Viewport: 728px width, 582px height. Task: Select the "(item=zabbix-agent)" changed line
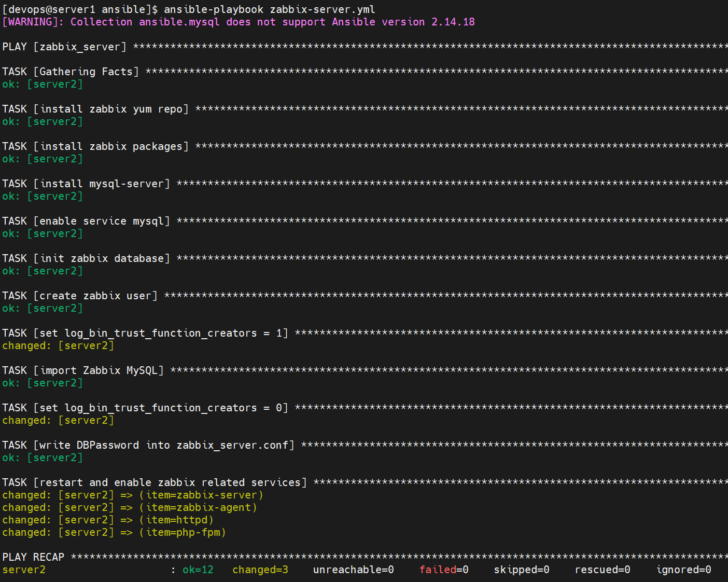(x=130, y=507)
